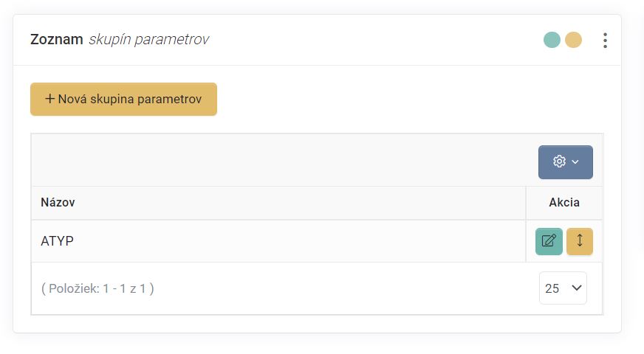This screenshot has height=354, width=644.
Task: Select the ATYP row name
Action: [x=58, y=241]
